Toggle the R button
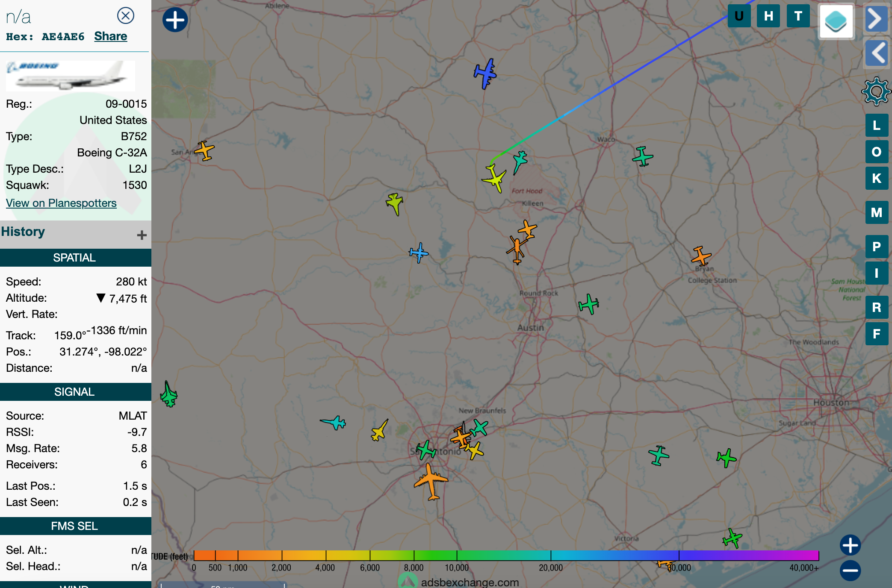The width and height of the screenshot is (892, 588). (877, 307)
